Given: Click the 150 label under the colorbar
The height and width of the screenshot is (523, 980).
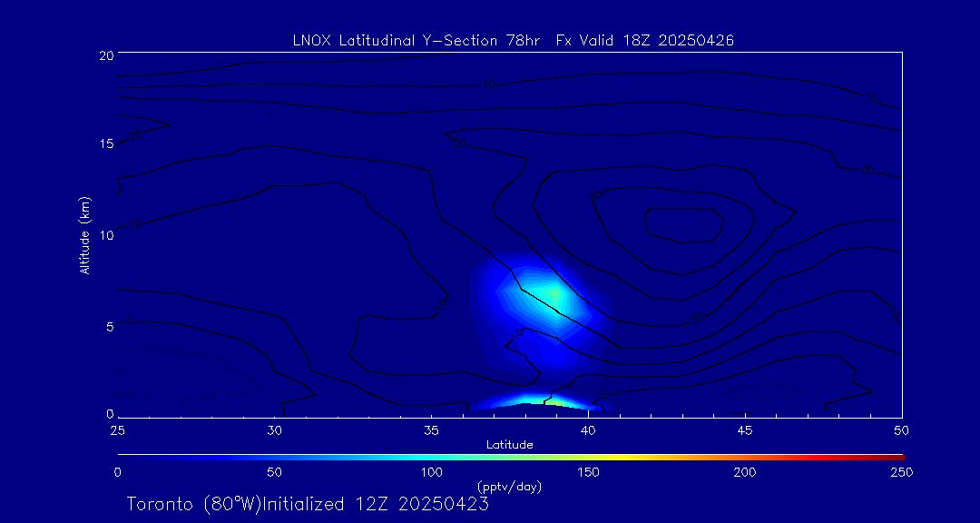Looking at the screenshot, I should (588, 472).
